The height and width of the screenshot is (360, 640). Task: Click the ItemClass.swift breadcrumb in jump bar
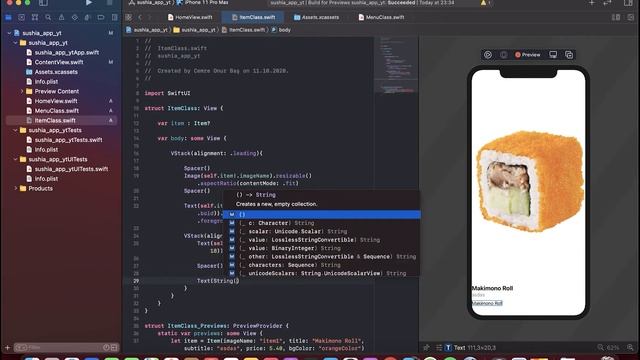(243, 30)
